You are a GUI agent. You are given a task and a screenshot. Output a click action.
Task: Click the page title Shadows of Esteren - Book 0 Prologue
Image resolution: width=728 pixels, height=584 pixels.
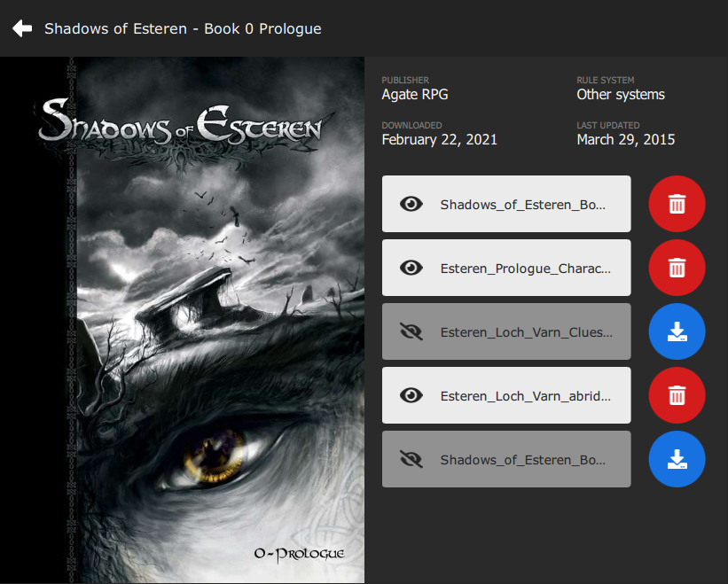pyautogui.click(x=183, y=28)
